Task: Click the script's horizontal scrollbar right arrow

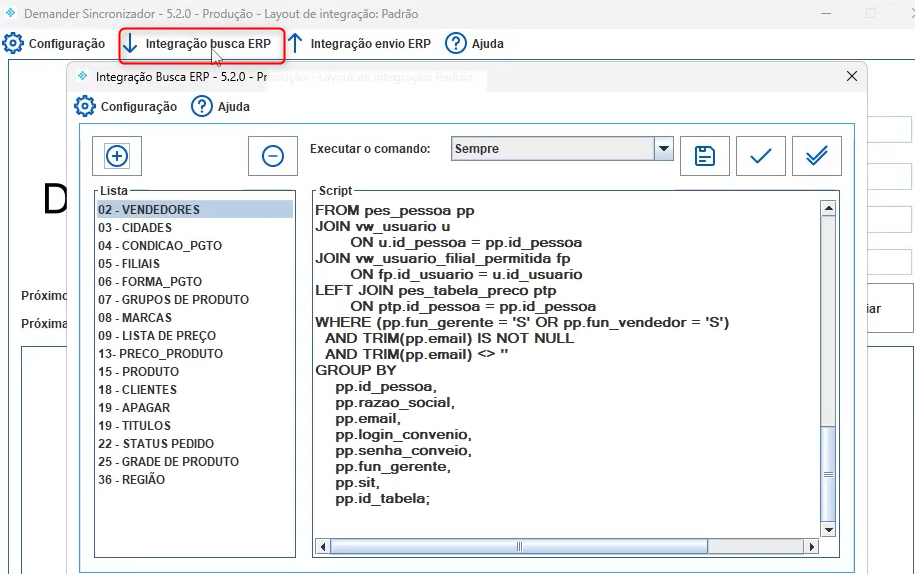Action: pos(811,547)
